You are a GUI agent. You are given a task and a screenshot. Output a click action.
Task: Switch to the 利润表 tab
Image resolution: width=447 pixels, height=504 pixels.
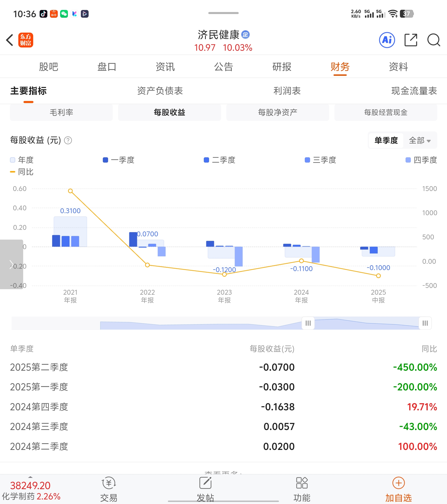point(287,91)
